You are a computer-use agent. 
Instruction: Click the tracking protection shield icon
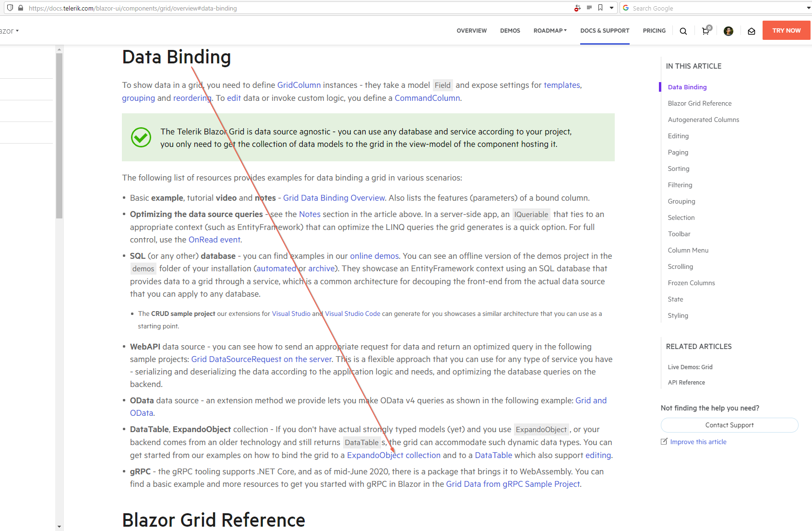[10, 8]
